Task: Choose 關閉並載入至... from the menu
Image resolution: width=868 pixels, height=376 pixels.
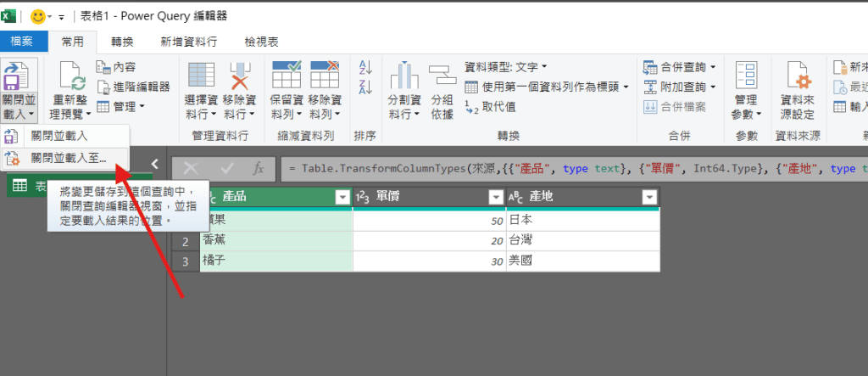Action: point(68,157)
